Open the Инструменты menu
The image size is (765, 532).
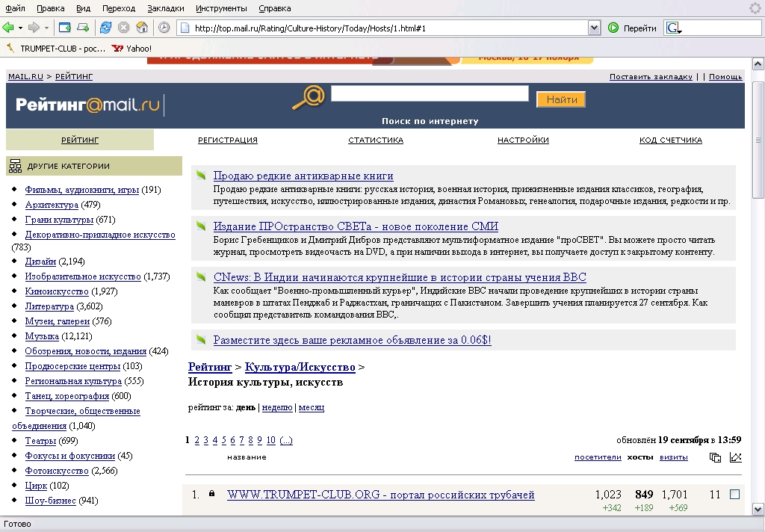221,8
